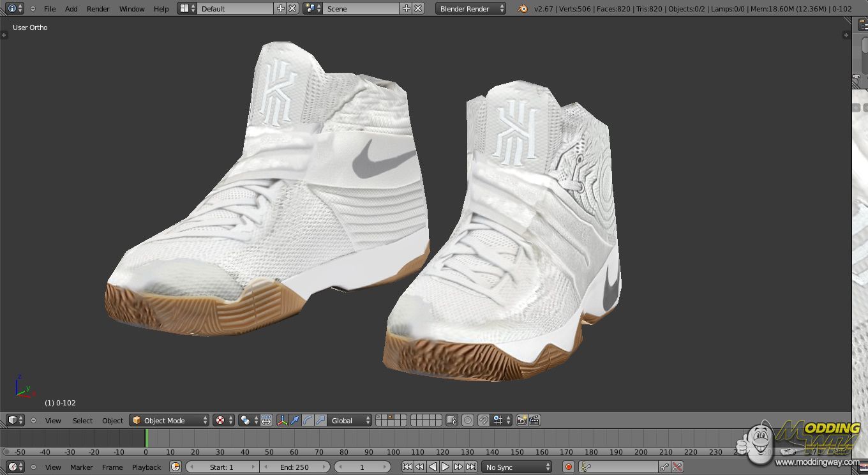
Task: Toggle the 3D manipulator widget axes icon
Action: tap(282, 420)
